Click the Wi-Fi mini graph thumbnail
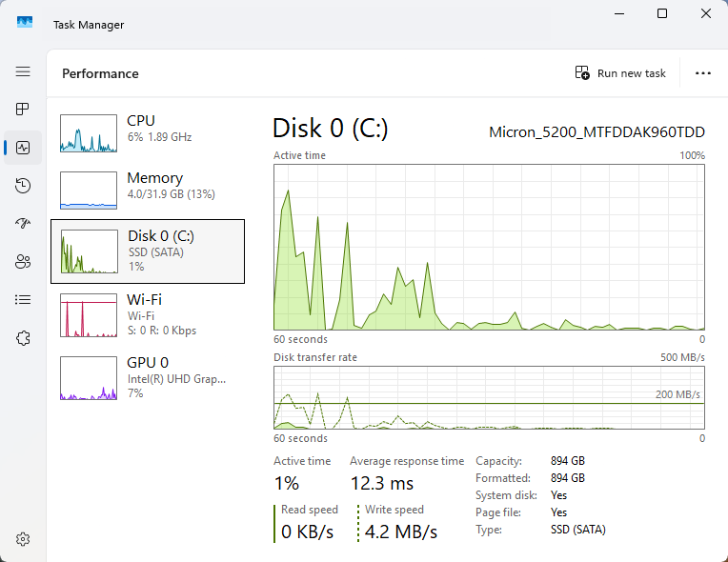Viewport: 728px width, 562px height. pos(89,315)
